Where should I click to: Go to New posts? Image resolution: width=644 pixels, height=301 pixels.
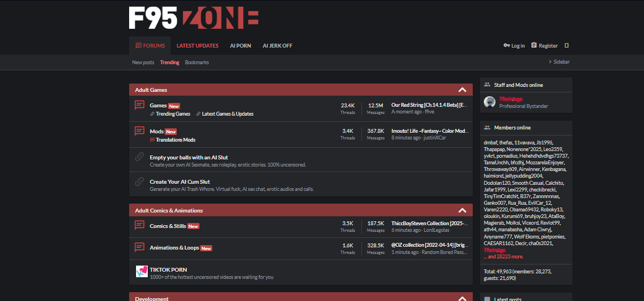143,63
